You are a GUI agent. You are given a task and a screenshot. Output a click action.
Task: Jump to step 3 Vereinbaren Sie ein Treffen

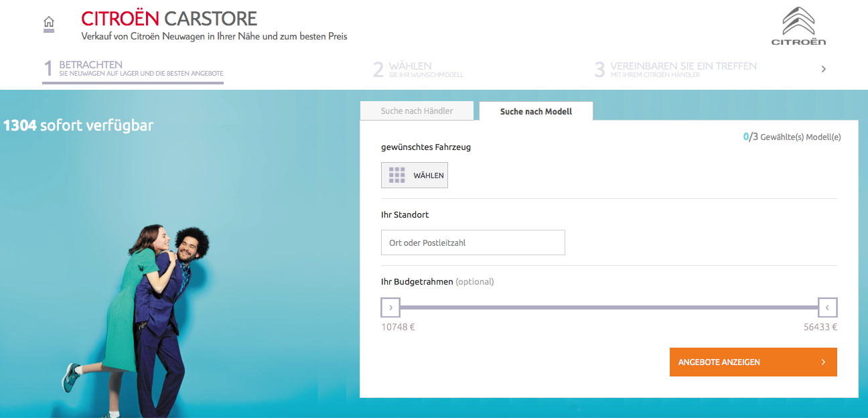675,69
